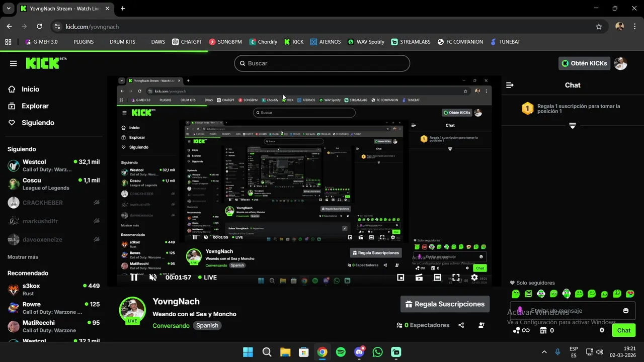Screen dimensions: 644x362
Task: Open the chat shop icon
Action: click(x=543, y=330)
